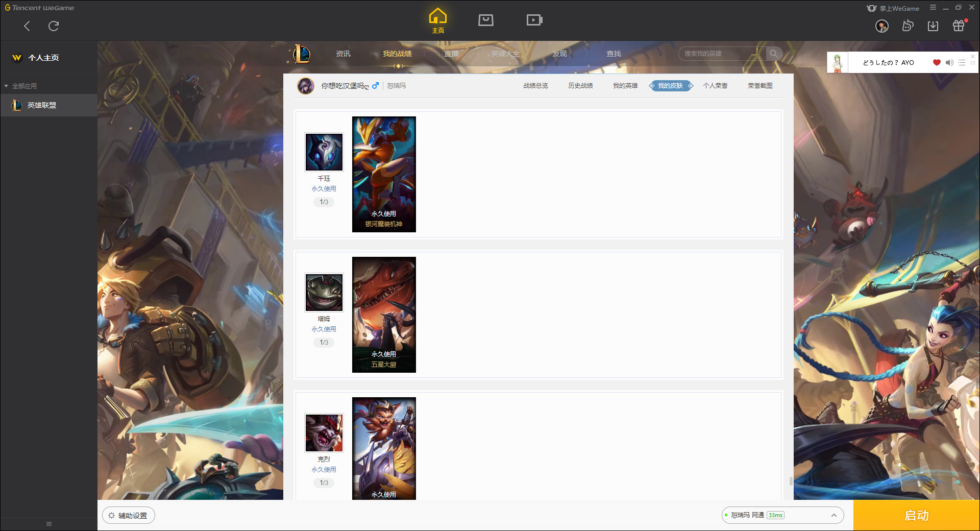
Task: Open the Home tab icon
Action: click(438, 21)
